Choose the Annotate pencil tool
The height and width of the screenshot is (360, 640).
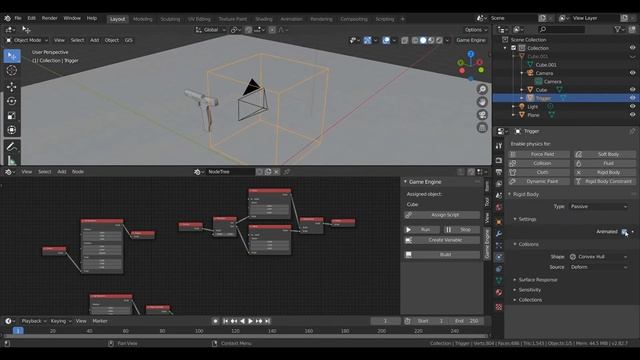11,147
